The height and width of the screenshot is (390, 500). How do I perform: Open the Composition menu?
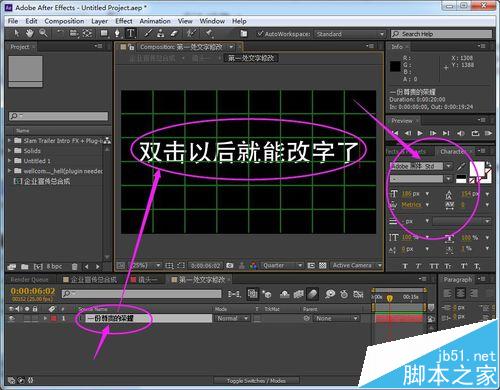click(64, 21)
